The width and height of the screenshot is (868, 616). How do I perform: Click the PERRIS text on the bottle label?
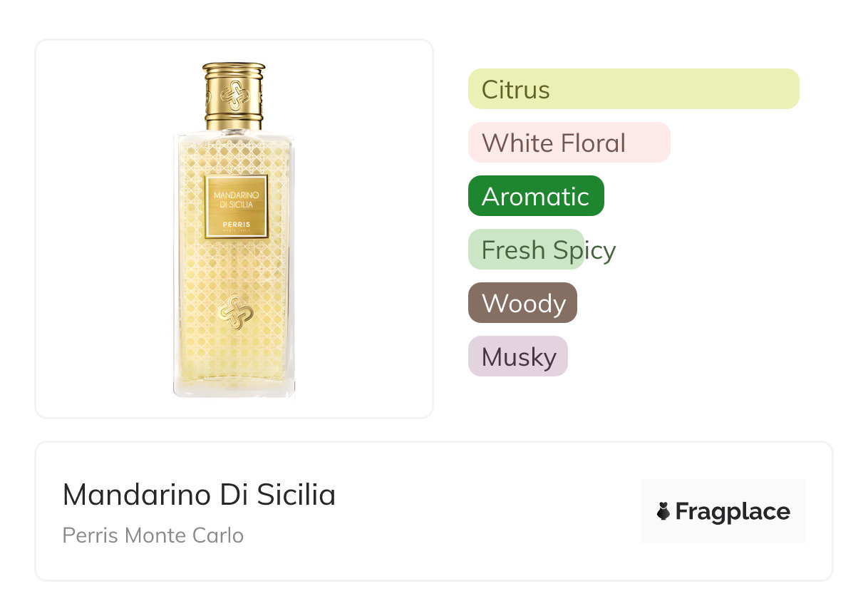234,222
